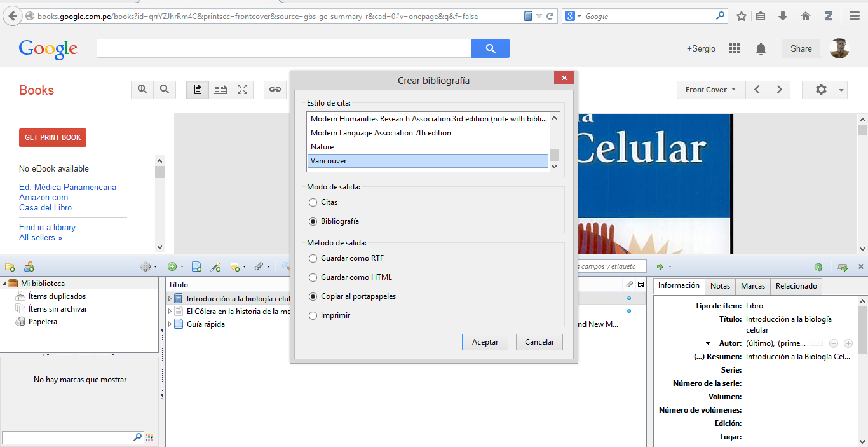Select the New Collection icon in Zotero
Viewport: 868px width, 447px height.
pyautogui.click(x=10, y=266)
